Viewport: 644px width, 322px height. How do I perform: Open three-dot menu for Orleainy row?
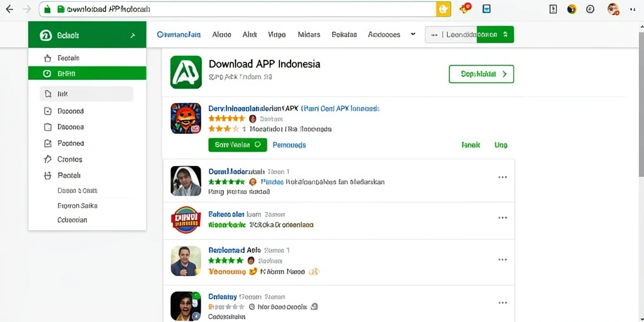click(502, 303)
